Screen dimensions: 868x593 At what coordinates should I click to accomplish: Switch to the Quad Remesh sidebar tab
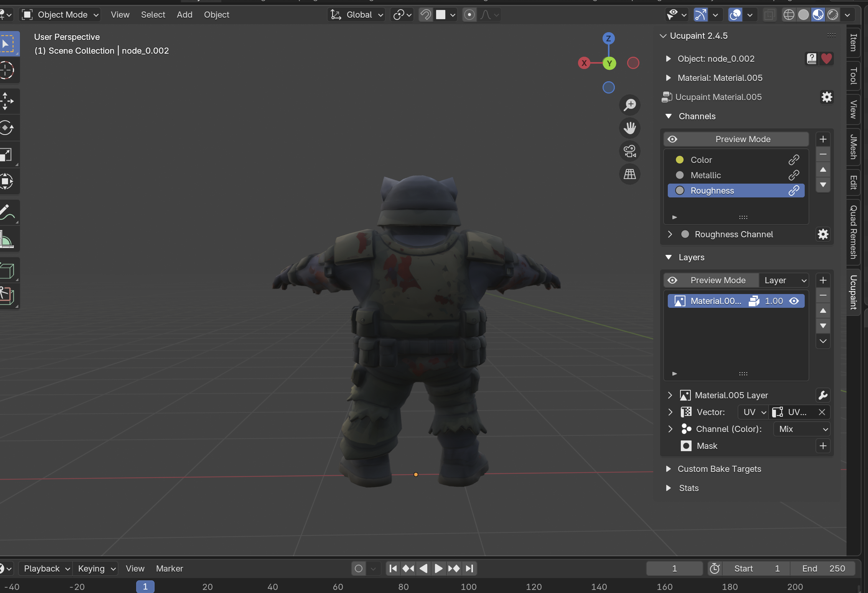(853, 232)
